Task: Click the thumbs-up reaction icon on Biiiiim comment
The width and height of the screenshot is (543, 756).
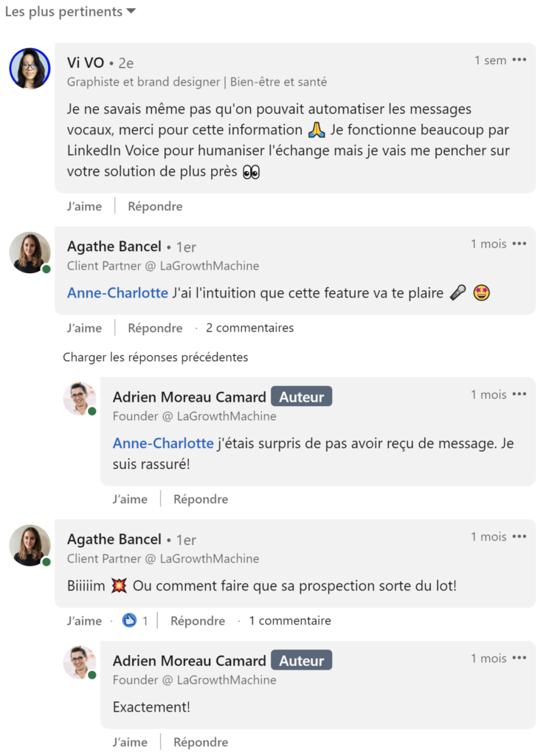Action: [130, 621]
